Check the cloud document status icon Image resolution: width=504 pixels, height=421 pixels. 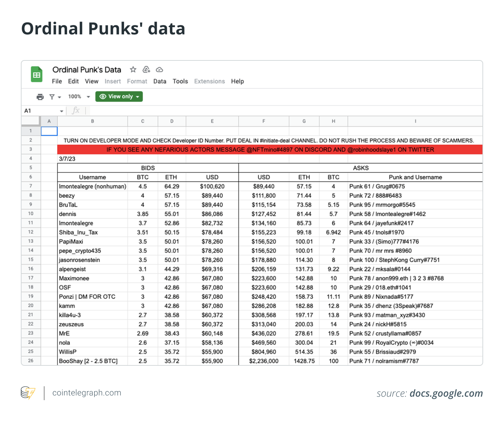click(x=159, y=69)
